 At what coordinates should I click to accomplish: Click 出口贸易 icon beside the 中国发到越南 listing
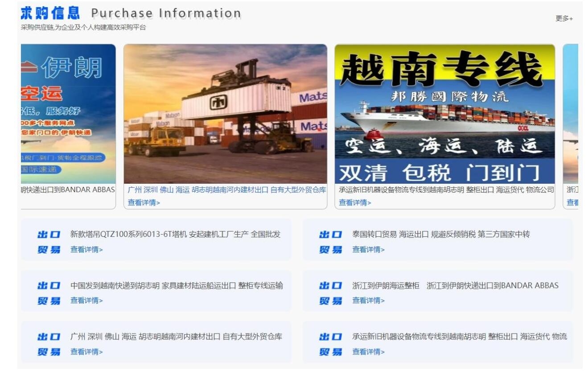coord(49,293)
